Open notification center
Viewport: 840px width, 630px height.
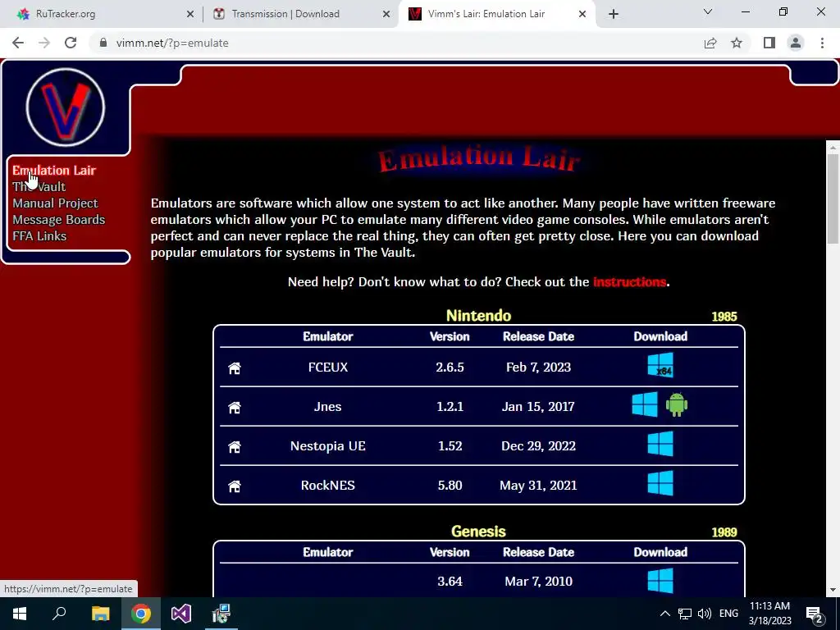pos(815,614)
